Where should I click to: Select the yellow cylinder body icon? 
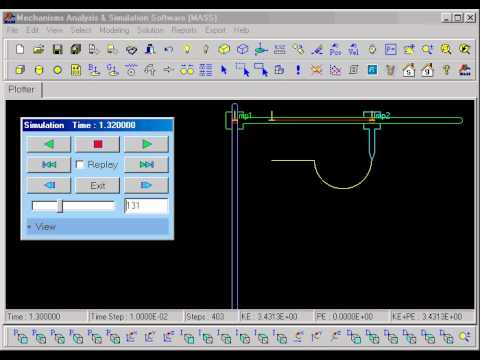tap(39, 70)
